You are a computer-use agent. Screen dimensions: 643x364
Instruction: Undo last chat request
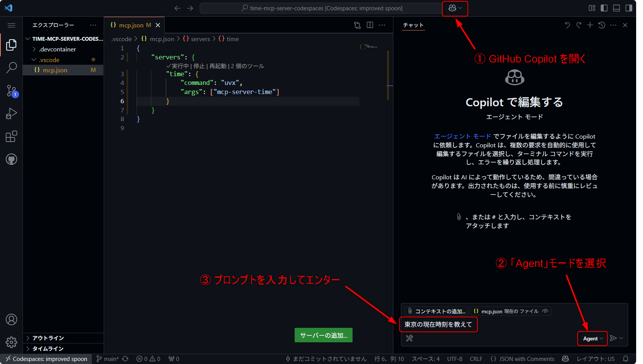click(x=567, y=25)
